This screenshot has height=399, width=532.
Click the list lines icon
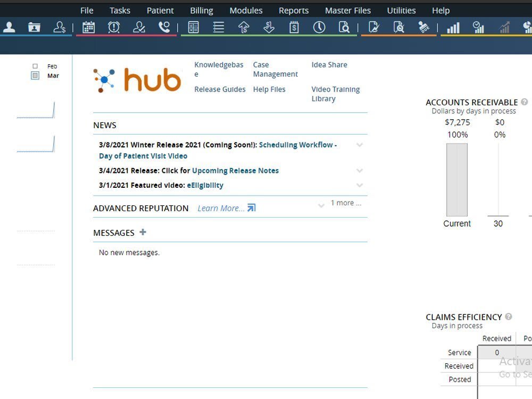[219, 27]
